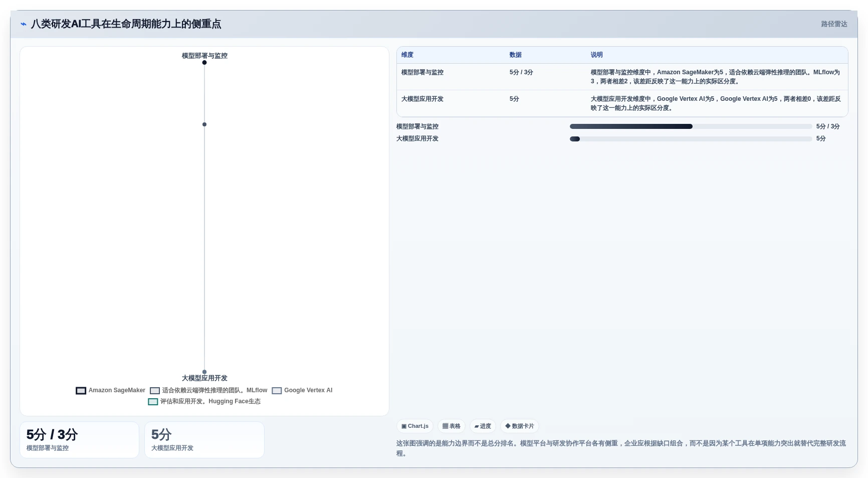The image size is (868, 478).
Task: Click the 评估和应用开发。Hugging Face生态 legend label
Action: 210,401
